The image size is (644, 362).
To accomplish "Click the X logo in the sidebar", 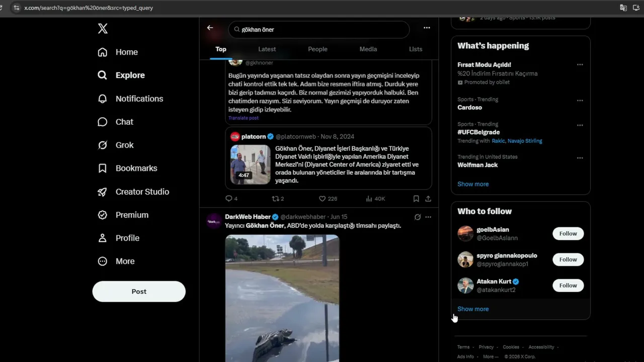I will coord(103,29).
